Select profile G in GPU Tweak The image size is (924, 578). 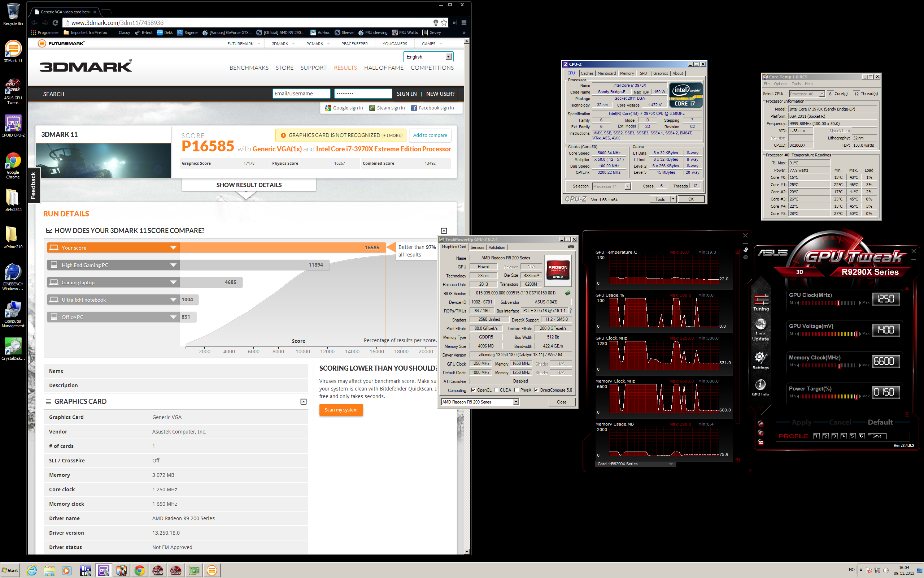pyautogui.click(x=862, y=436)
